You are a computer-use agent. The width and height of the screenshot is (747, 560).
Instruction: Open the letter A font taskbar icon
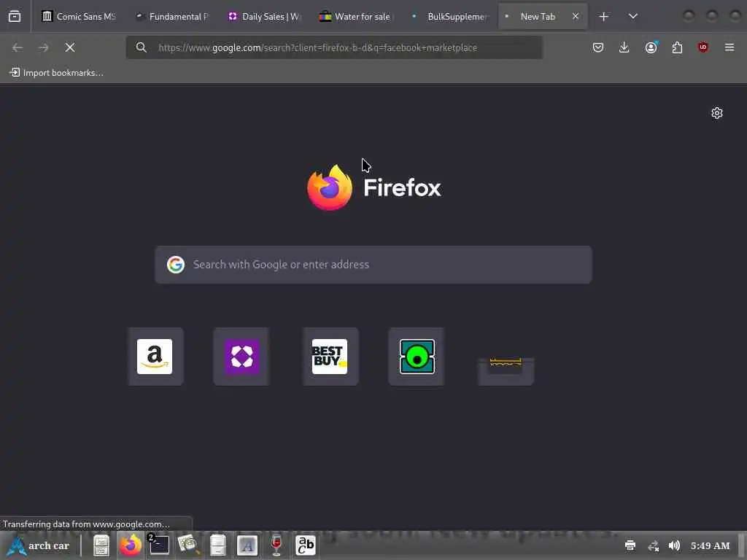click(x=247, y=545)
